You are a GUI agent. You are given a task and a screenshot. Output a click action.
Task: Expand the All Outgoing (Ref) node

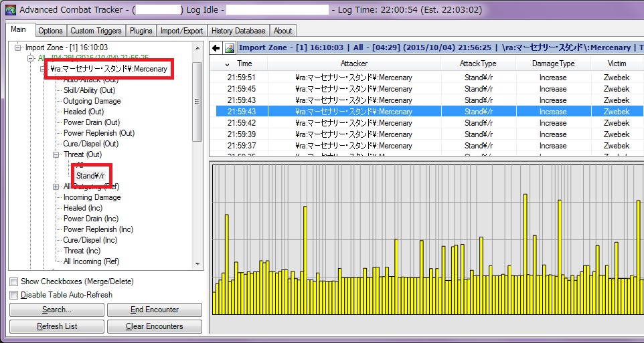pos(56,187)
